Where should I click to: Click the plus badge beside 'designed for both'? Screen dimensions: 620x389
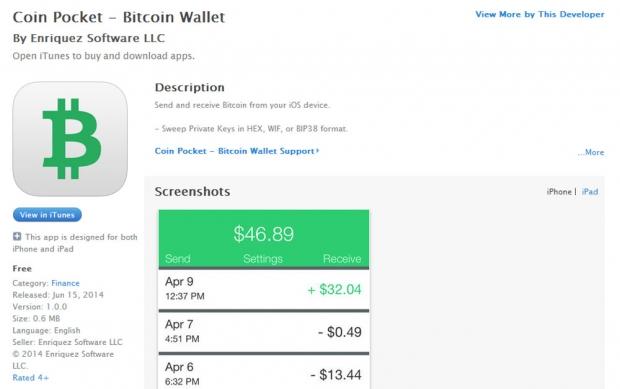tap(17, 236)
